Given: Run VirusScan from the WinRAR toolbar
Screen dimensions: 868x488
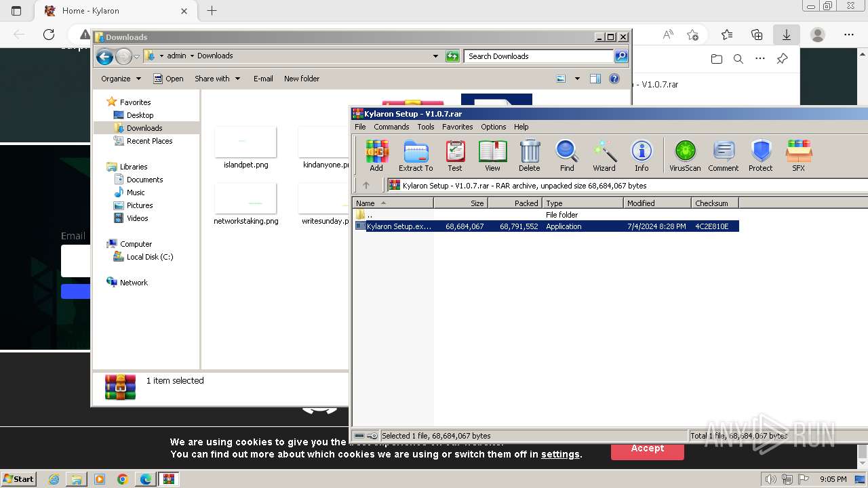Looking at the screenshot, I should (685, 155).
